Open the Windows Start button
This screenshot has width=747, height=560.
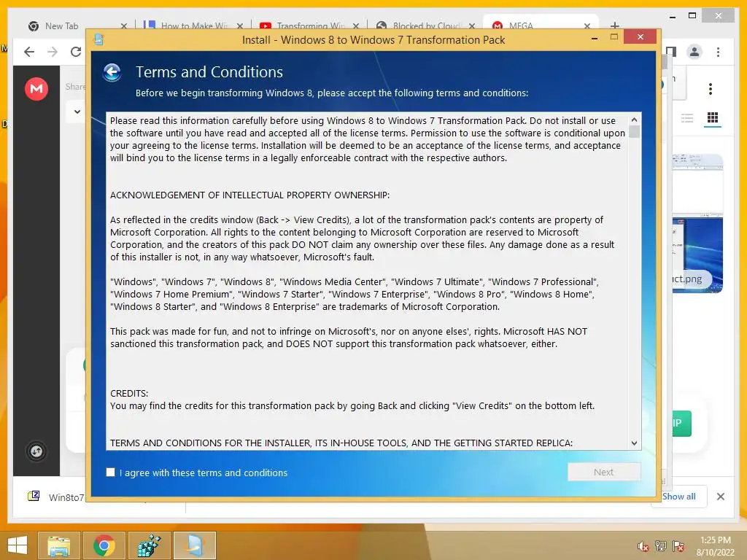[x=18, y=545]
